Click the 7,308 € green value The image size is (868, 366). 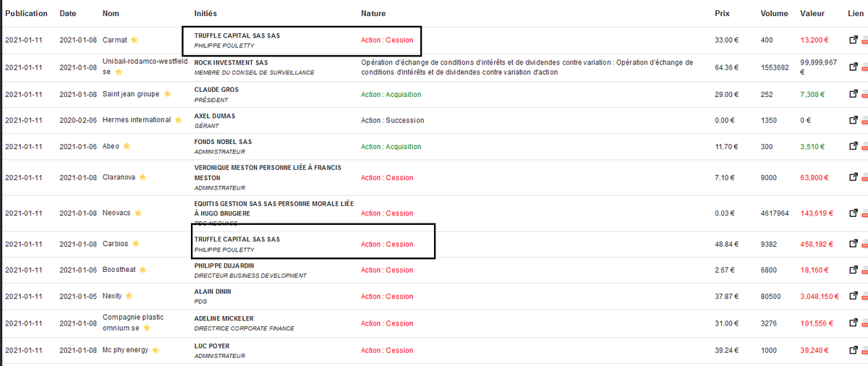812,94
